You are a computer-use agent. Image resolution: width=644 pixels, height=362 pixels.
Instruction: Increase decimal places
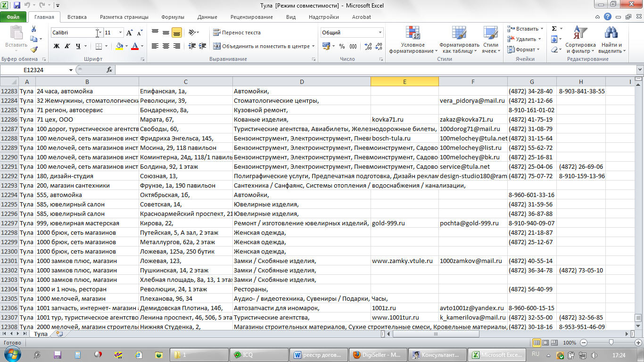[x=367, y=46]
